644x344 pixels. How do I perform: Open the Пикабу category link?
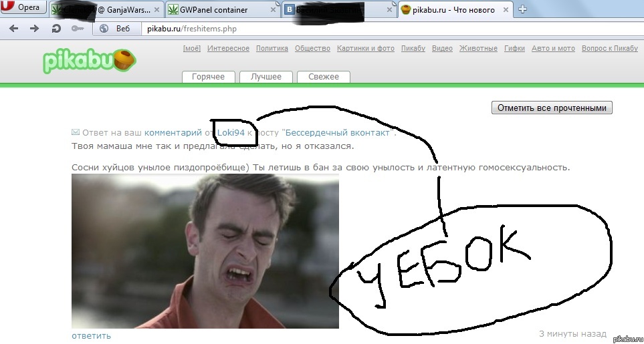pos(413,48)
